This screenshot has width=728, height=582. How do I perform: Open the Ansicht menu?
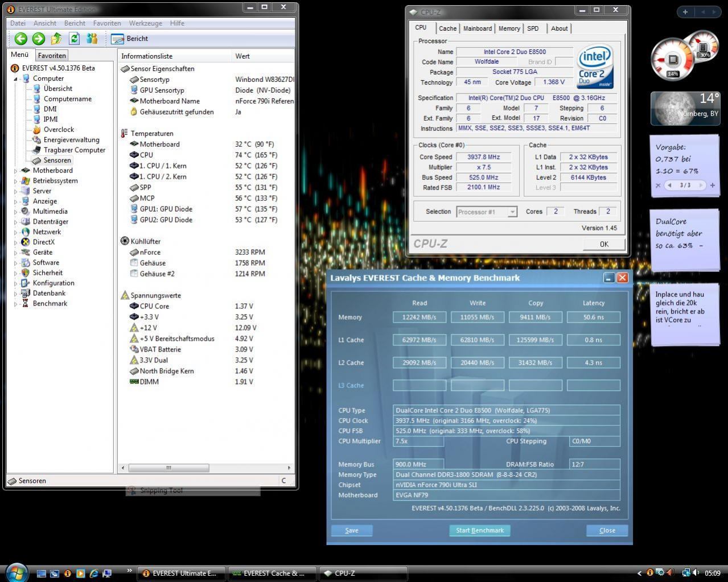click(45, 23)
